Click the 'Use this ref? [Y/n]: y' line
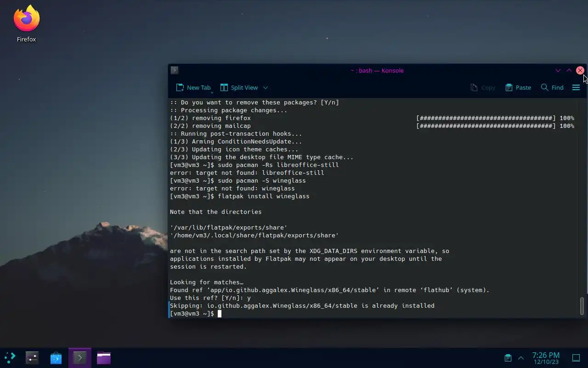Viewport: 588px width, 368px height. [x=210, y=298]
